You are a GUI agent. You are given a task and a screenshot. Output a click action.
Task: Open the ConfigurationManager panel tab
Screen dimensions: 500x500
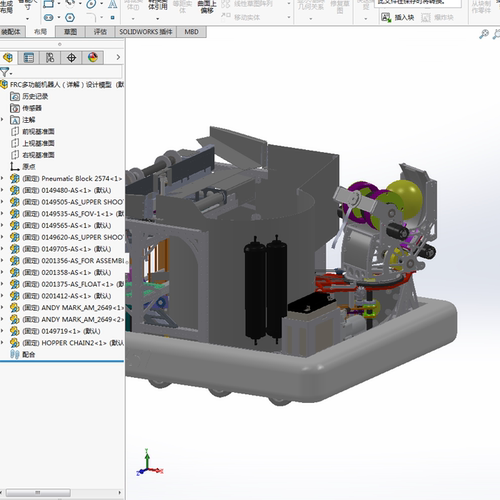tap(50, 58)
